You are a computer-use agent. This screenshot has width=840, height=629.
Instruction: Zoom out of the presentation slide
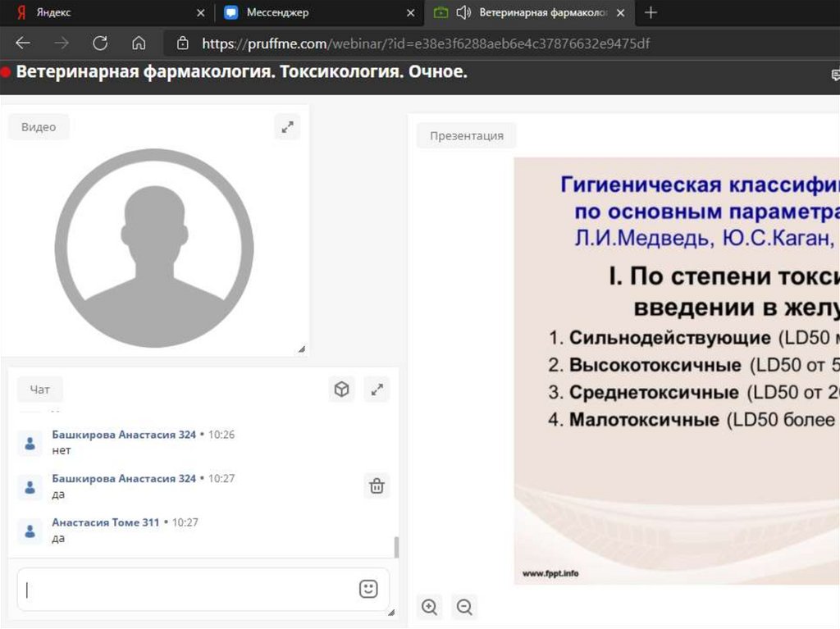tap(464, 607)
